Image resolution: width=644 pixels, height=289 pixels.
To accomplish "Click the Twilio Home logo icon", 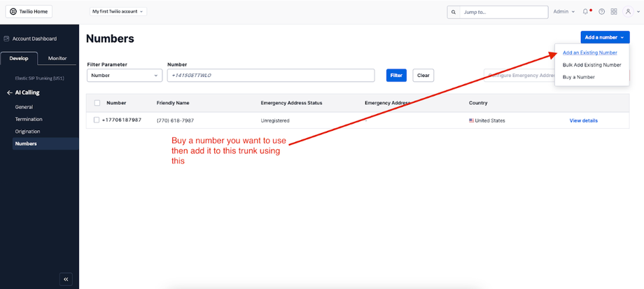I will click(12, 12).
